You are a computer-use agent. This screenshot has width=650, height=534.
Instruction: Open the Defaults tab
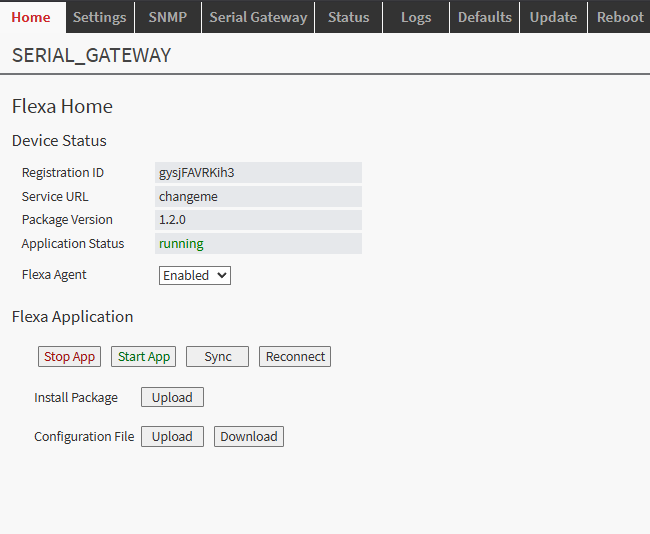484,17
